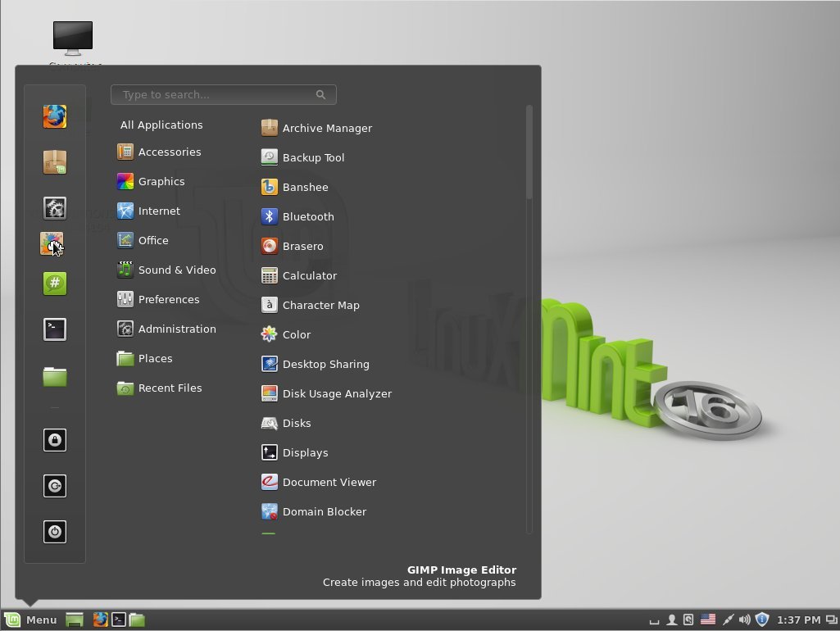840x631 pixels.
Task: Open the volume icon in the system tray
Action: (744, 620)
